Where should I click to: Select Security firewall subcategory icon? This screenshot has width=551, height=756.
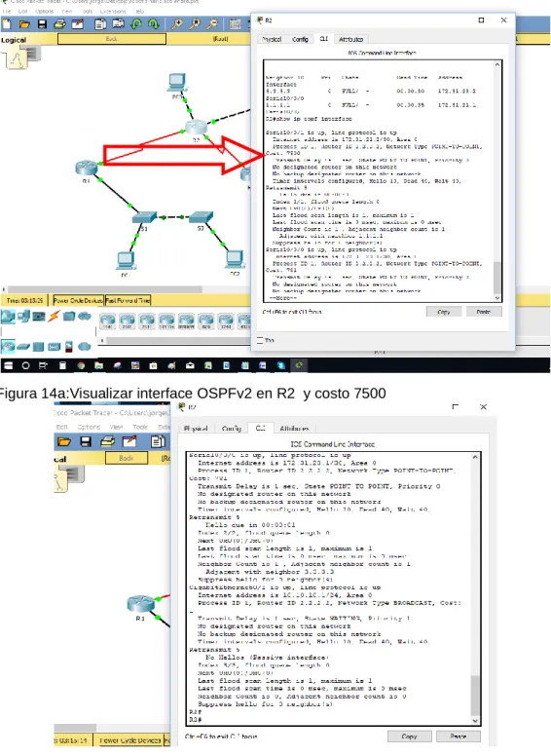69,347
